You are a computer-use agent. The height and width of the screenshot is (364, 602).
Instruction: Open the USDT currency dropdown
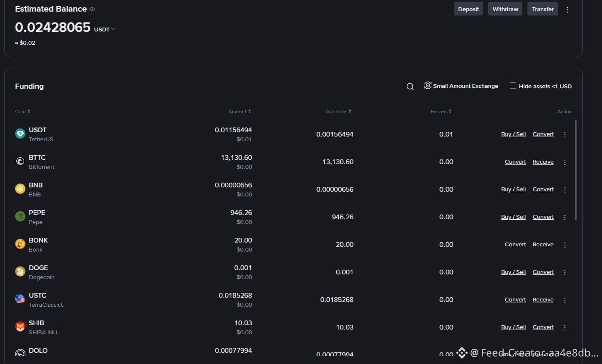tap(105, 29)
